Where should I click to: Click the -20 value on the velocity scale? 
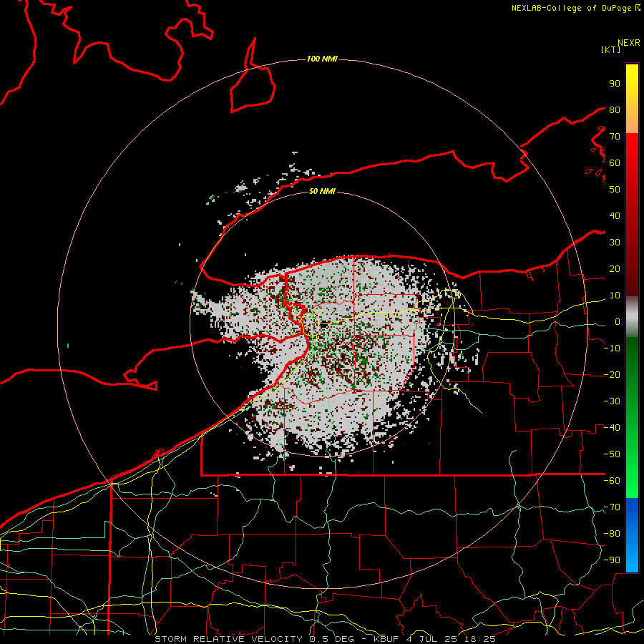[x=612, y=375]
